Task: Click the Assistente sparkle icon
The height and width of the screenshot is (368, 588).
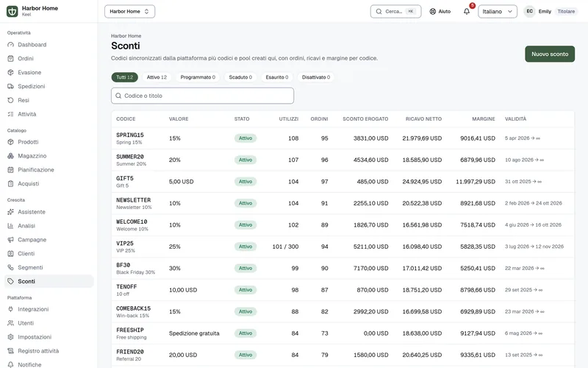Action: point(10,212)
